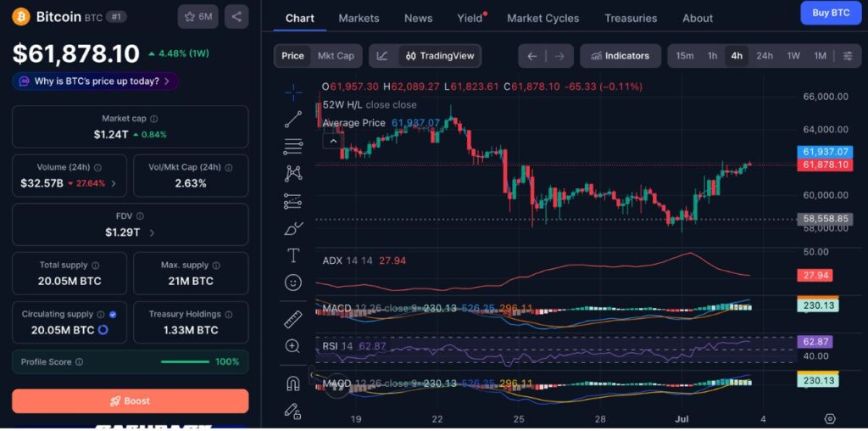
Task: Open the Chart tab
Action: [299, 19]
